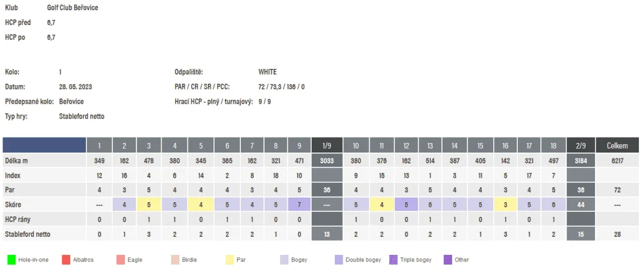Click the Celkem total column header
This screenshot has width=644, height=271.
click(x=618, y=145)
